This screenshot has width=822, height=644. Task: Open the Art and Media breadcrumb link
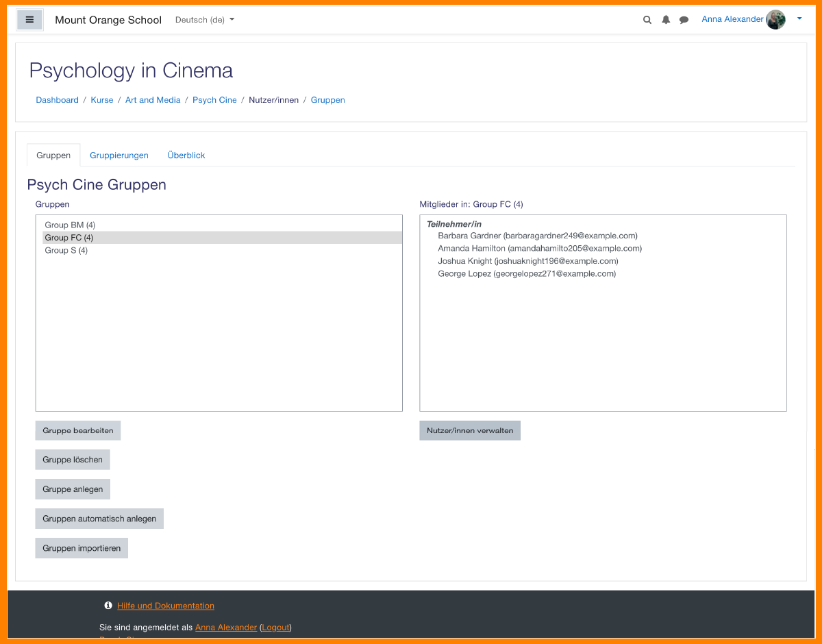[x=153, y=100]
